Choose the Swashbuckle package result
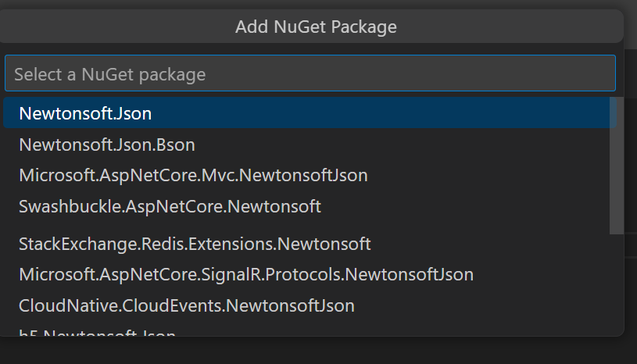This screenshot has height=364, width=637. click(x=170, y=207)
